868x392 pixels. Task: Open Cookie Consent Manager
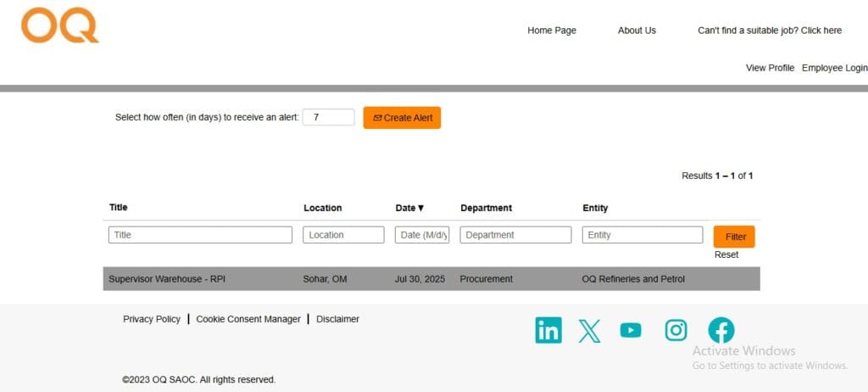point(248,319)
